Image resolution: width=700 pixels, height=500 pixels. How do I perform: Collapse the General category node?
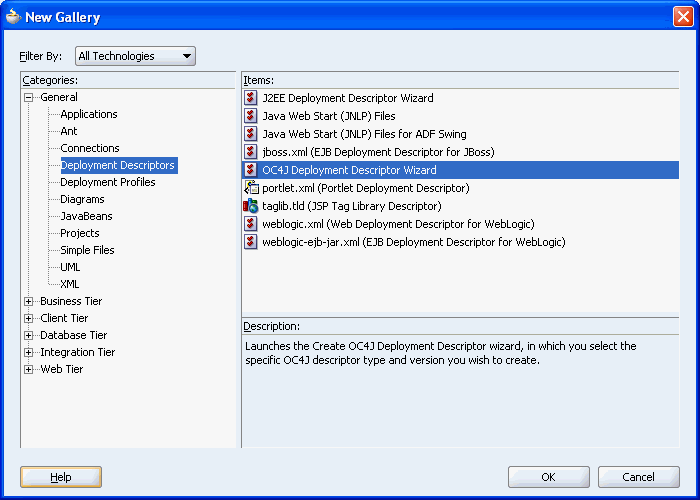click(29, 97)
